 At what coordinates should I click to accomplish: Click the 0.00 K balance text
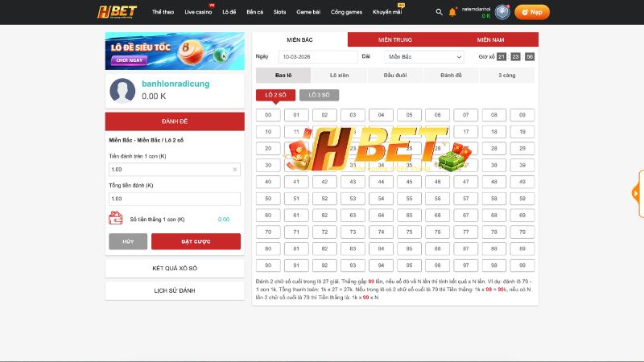pos(154,97)
